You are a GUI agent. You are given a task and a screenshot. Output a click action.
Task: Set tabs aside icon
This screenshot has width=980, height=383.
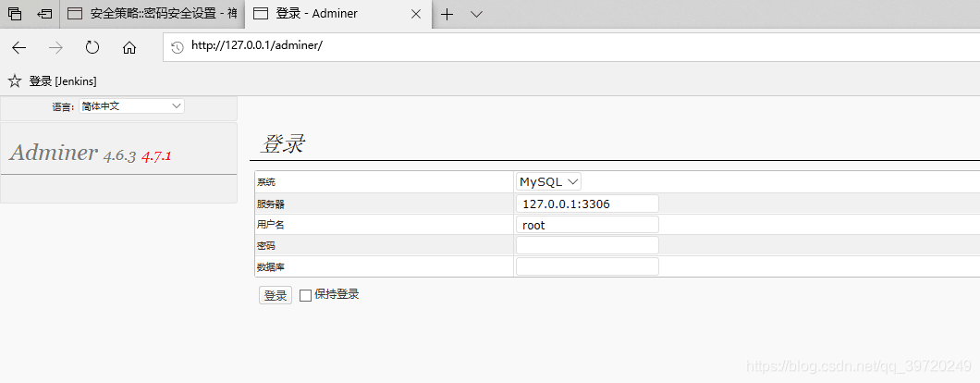pos(44,13)
